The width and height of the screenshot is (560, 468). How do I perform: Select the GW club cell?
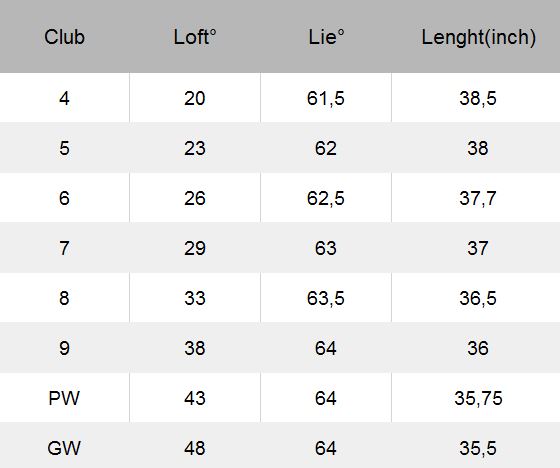(x=64, y=448)
